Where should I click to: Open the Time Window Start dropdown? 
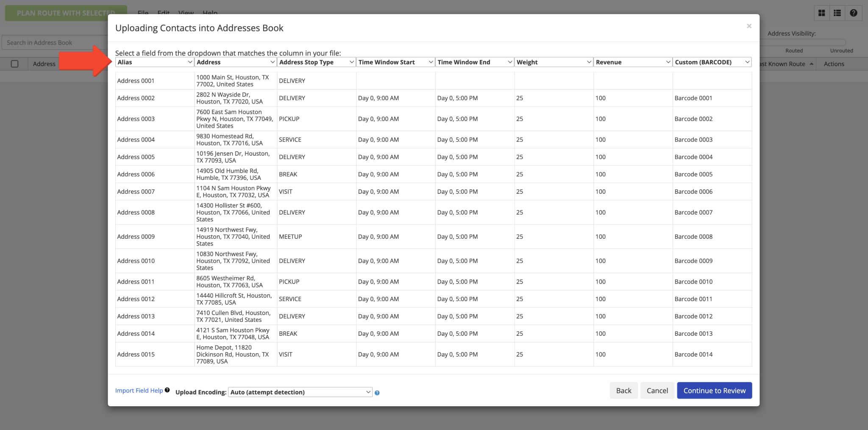tap(395, 62)
